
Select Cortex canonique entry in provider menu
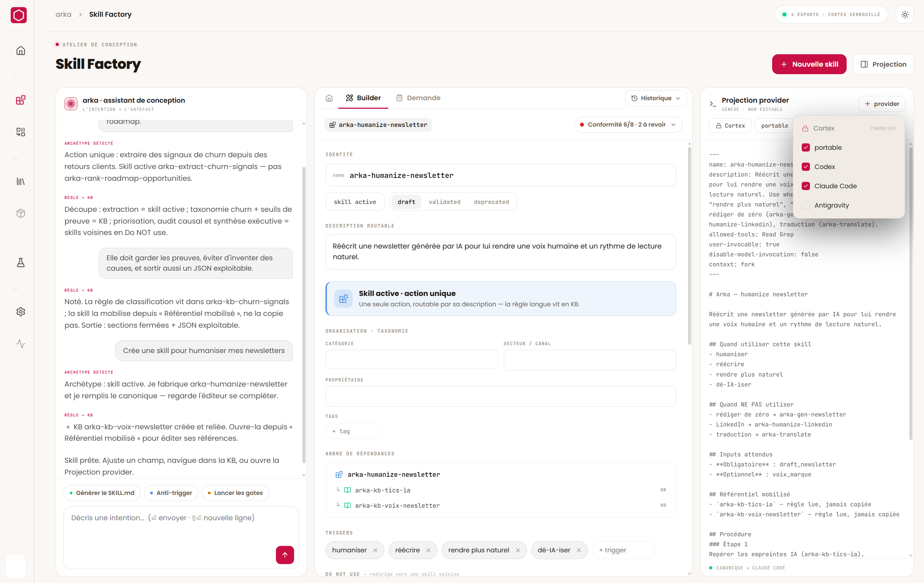tap(849, 128)
